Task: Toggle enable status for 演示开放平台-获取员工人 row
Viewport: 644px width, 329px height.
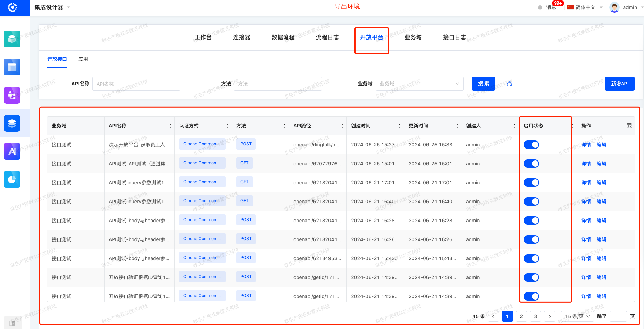Action: pos(531,145)
